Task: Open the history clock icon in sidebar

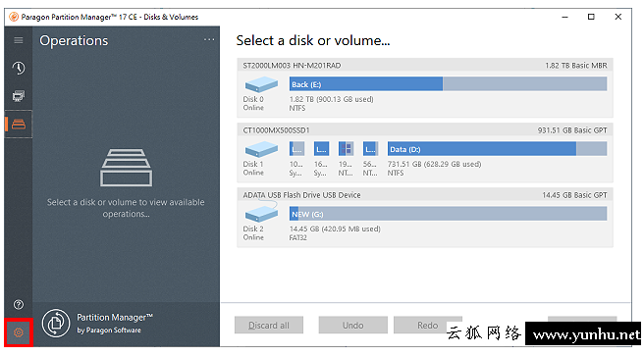Action: point(18,68)
